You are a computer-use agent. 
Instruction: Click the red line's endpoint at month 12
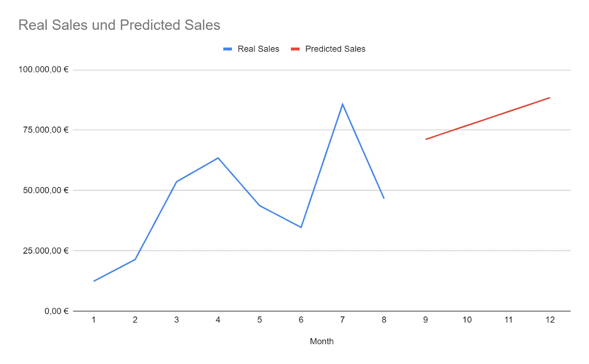point(549,98)
